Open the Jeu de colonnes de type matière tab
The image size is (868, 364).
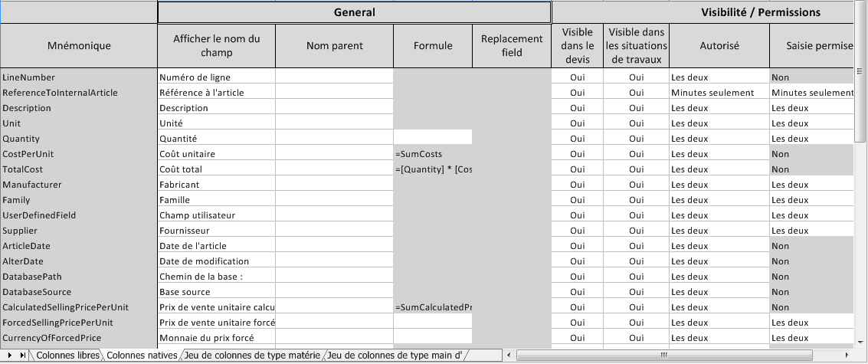tap(252, 355)
